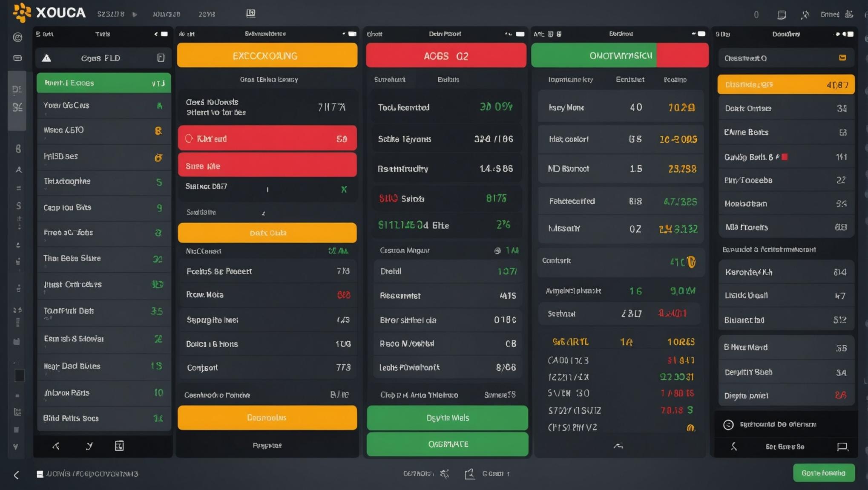Toggle the switch in Tiels panel header
868x490 pixels.
(x=164, y=34)
